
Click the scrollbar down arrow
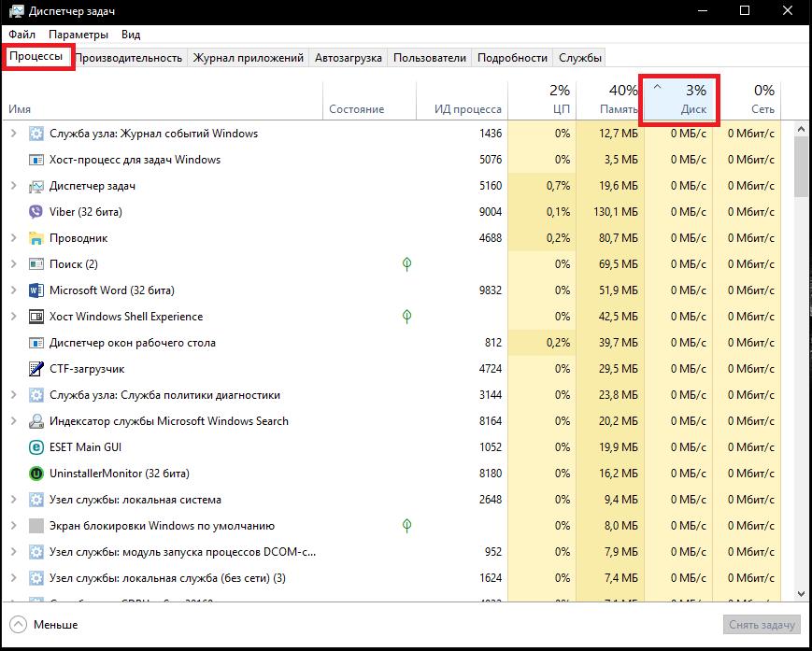tap(802, 594)
